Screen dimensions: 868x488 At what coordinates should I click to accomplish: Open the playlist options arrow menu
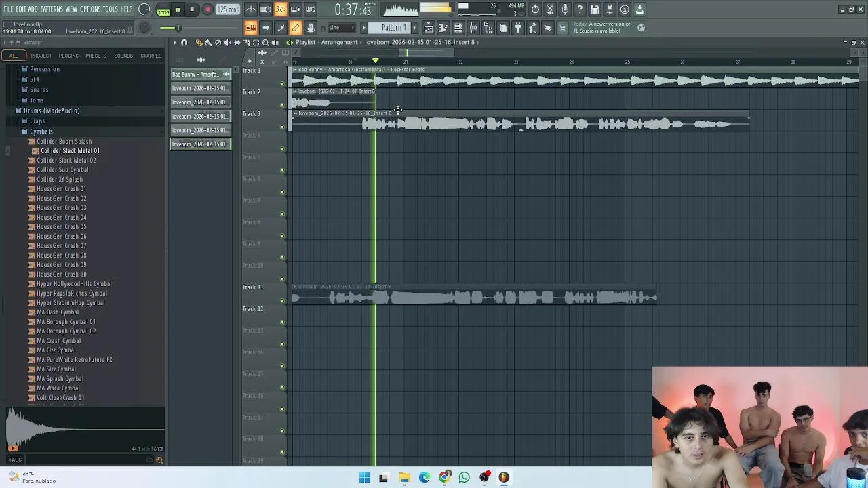(x=175, y=43)
